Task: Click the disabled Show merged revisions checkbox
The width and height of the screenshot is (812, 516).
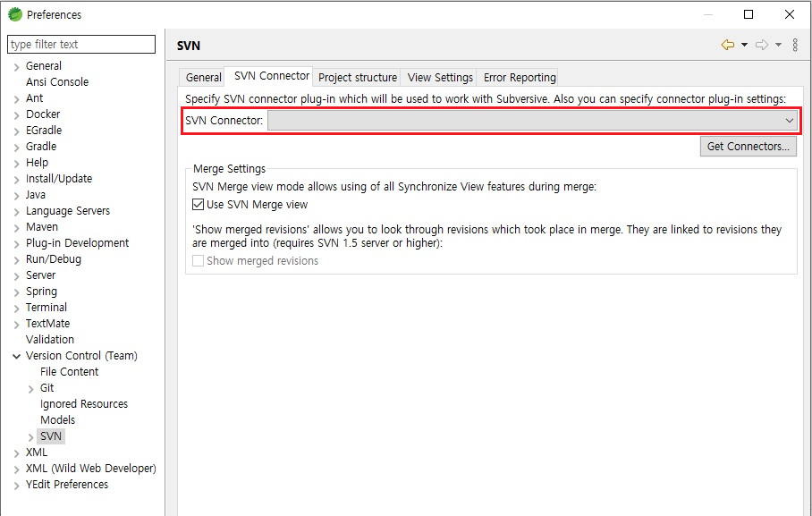Action: click(x=198, y=260)
